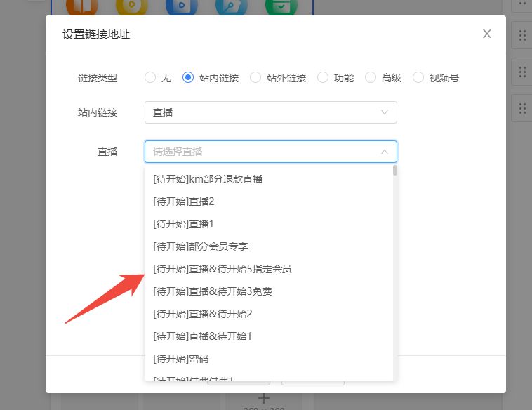Select the 无 link type radio button
This screenshot has height=410, width=532.
click(x=150, y=78)
